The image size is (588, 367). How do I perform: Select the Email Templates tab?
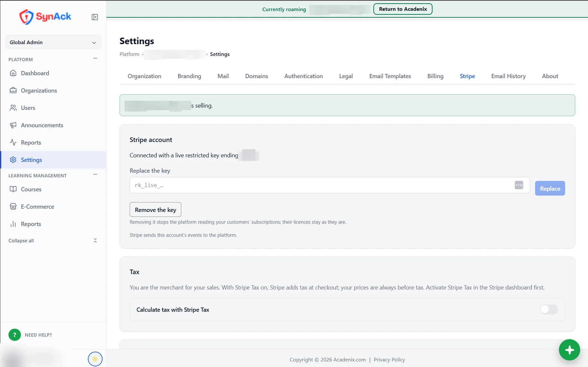pos(390,76)
